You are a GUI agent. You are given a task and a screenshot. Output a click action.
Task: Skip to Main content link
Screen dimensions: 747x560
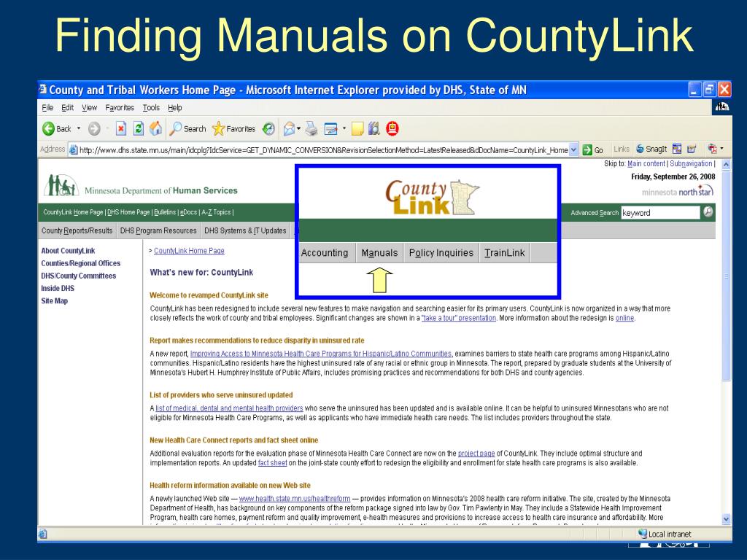pyautogui.click(x=646, y=163)
